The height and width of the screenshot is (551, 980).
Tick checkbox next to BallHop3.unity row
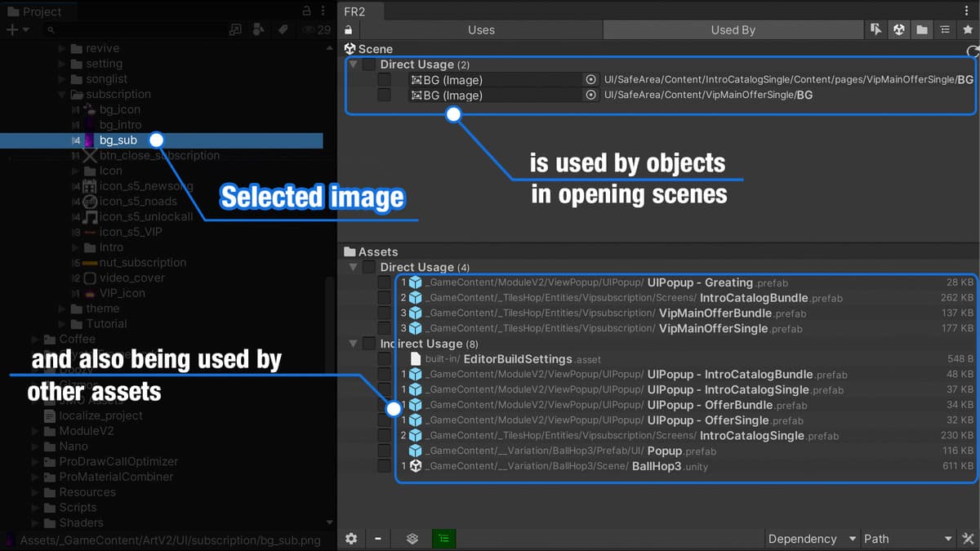pyautogui.click(x=384, y=466)
